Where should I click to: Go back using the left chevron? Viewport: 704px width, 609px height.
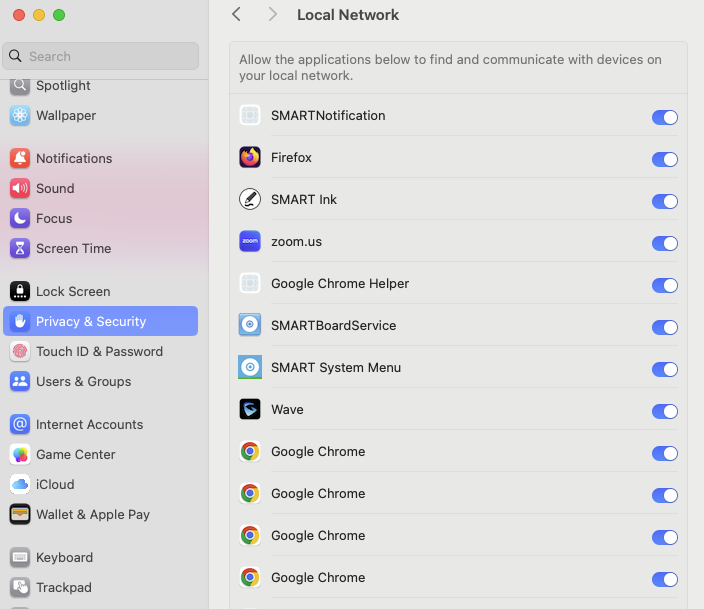click(236, 15)
